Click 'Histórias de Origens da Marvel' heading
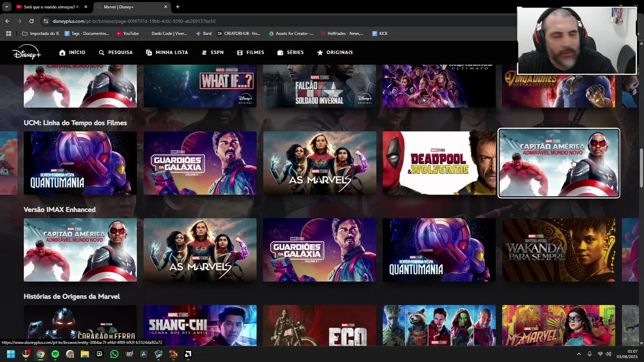Image resolution: width=644 pixels, height=362 pixels. 71,297
